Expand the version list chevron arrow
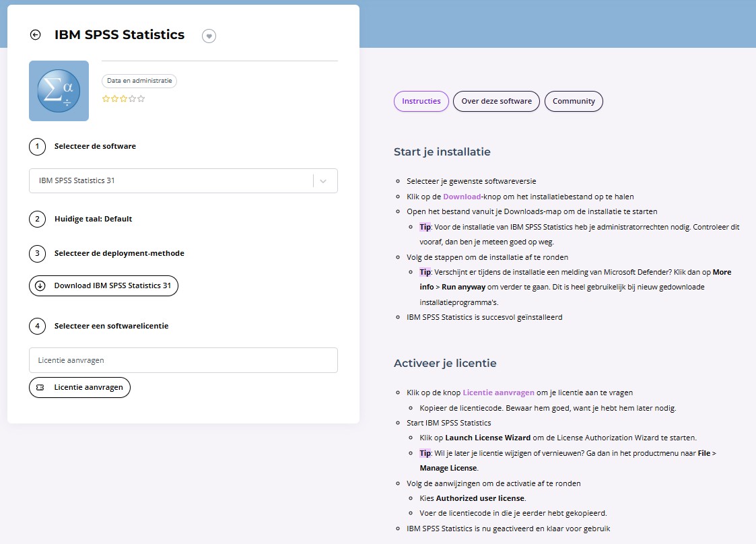The width and height of the screenshot is (756, 544). [323, 181]
